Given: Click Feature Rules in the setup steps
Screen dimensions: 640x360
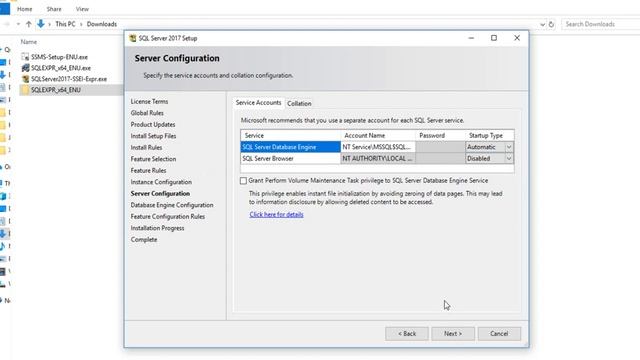Looking at the screenshot, I should [148, 170].
